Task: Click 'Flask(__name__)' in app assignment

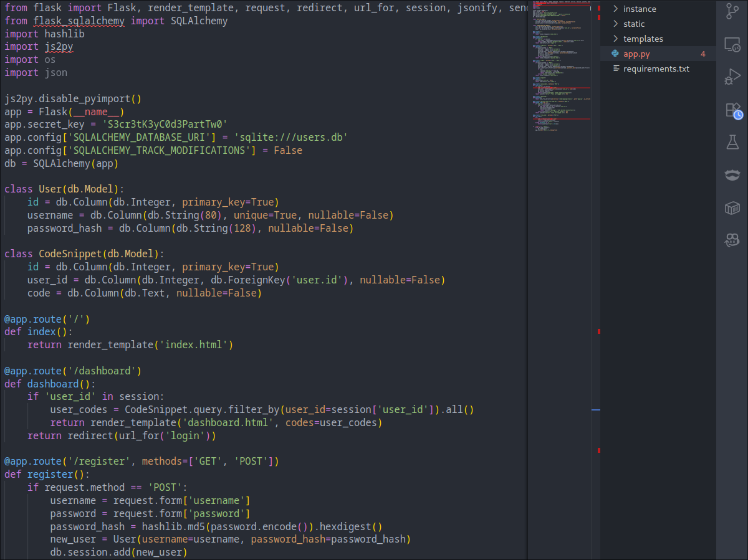Action: [x=82, y=112]
